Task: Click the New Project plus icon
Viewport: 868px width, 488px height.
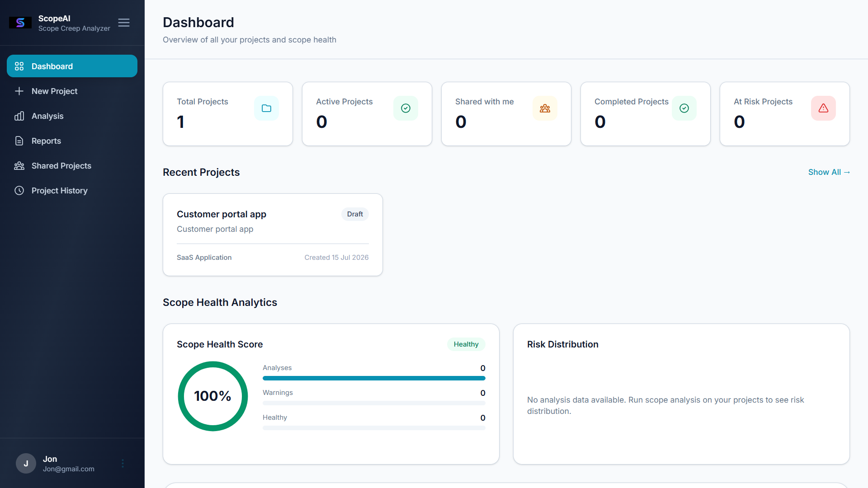Action: pos(19,91)
